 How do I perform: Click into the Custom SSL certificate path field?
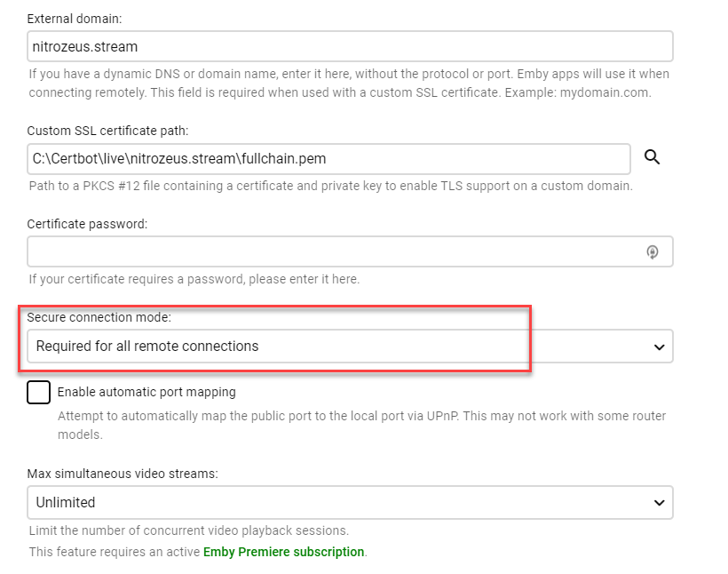click(328, 159)
